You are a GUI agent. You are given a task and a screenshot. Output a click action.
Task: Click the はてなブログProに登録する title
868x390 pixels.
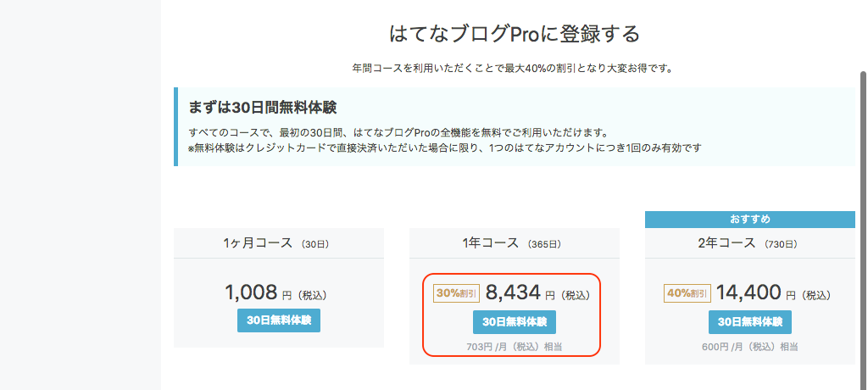(x=515, y=34)
